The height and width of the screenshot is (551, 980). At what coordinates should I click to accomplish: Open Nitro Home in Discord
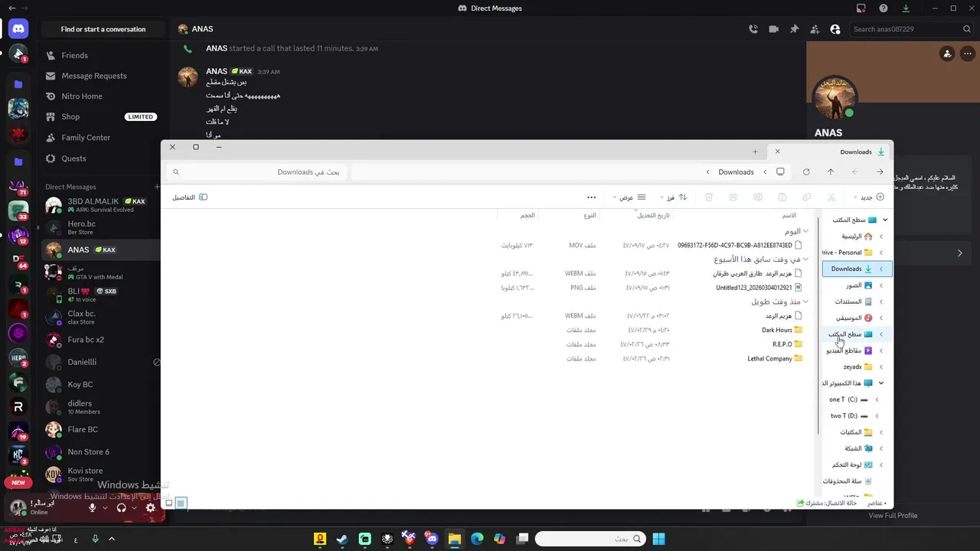click(x=82, y=96)
